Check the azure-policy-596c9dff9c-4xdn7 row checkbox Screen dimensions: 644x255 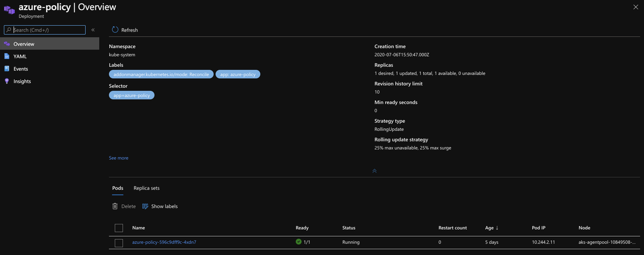coord(119,243)
